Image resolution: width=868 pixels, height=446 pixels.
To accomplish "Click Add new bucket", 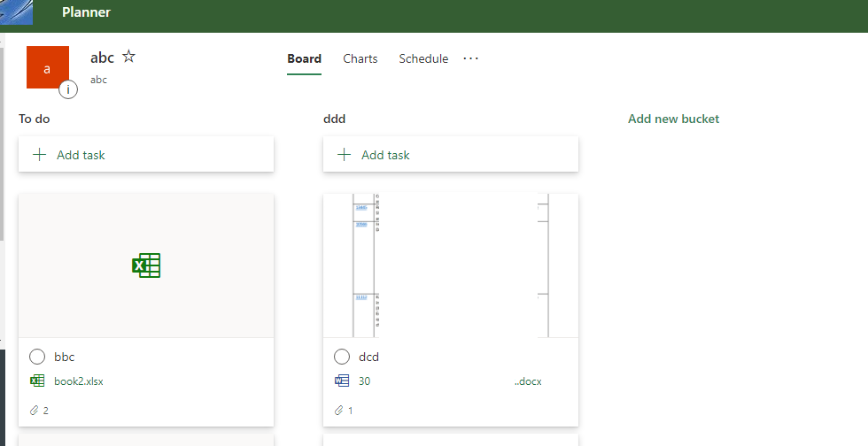I will pos(674,119).
